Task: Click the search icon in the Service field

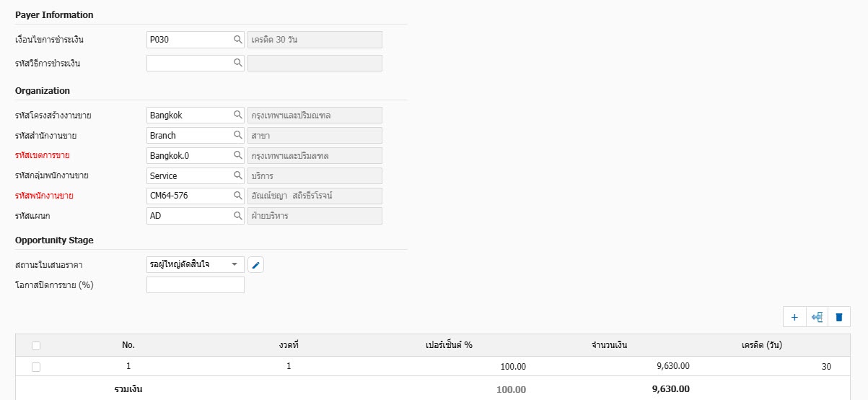Action: click(237, 175)
